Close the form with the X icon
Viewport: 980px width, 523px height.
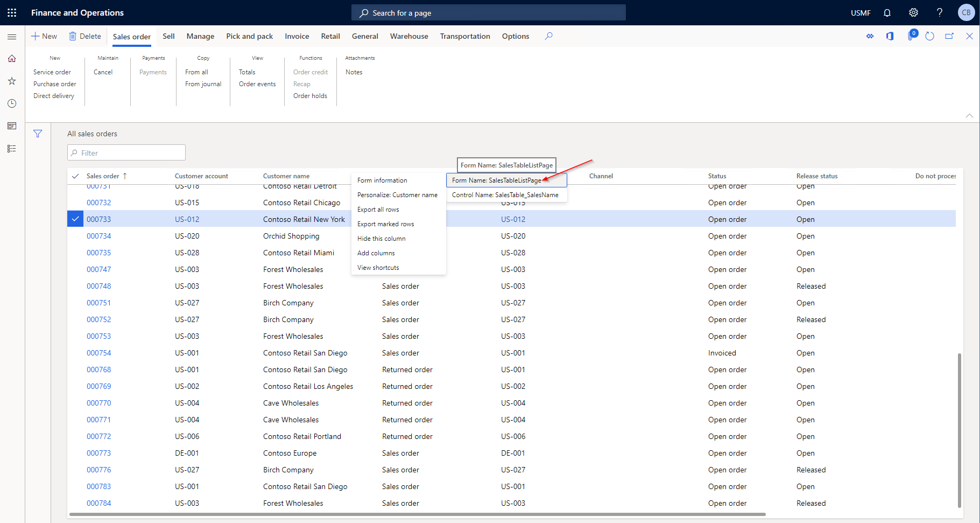coord(969,36)
